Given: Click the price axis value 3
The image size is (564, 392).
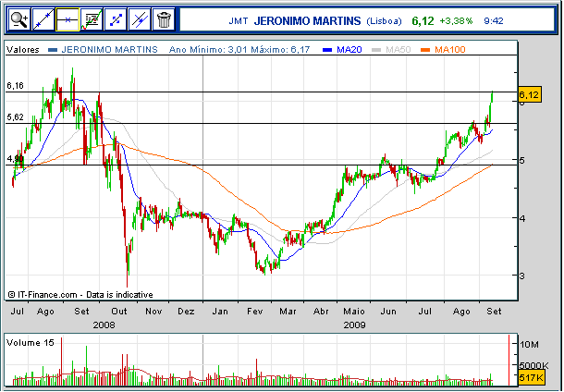Looking at the screenshot, I should (521, 276).
